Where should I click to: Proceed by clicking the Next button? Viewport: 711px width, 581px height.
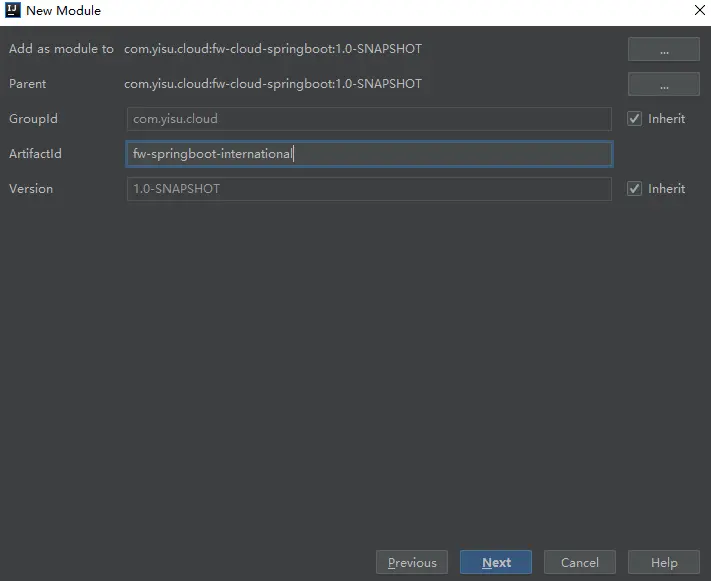[496, 562]
